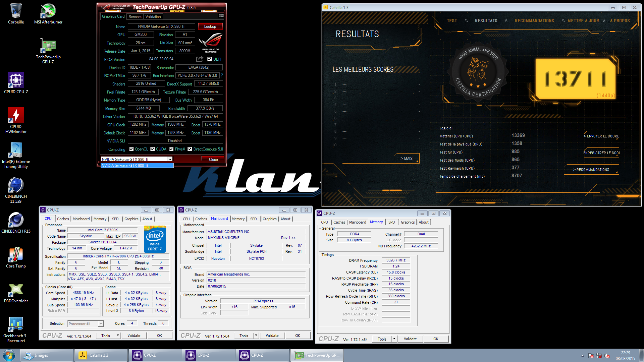The height and width of the screenshot is (362, 644).
Task: Click the BIOS Version field 84.00.32.00.94
Action: pyautogui.click(x=161, y=59)
